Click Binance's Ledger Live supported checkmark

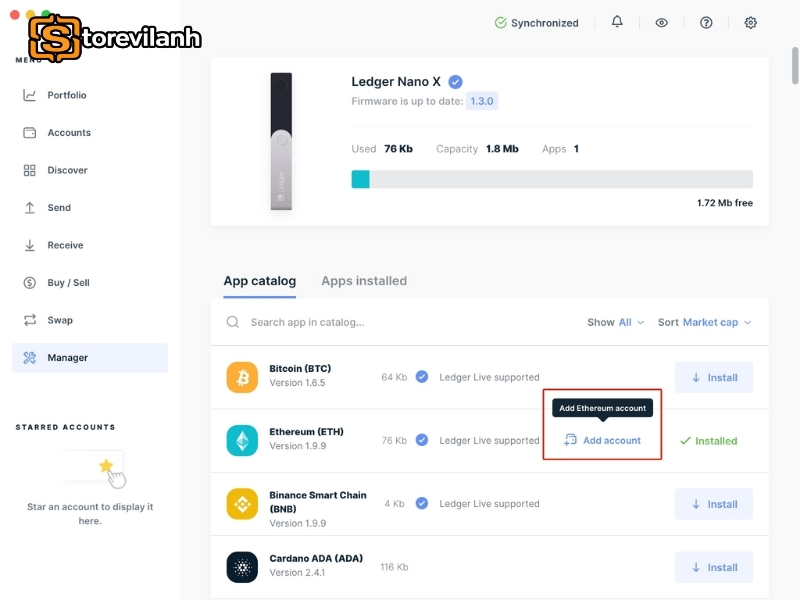421,504
